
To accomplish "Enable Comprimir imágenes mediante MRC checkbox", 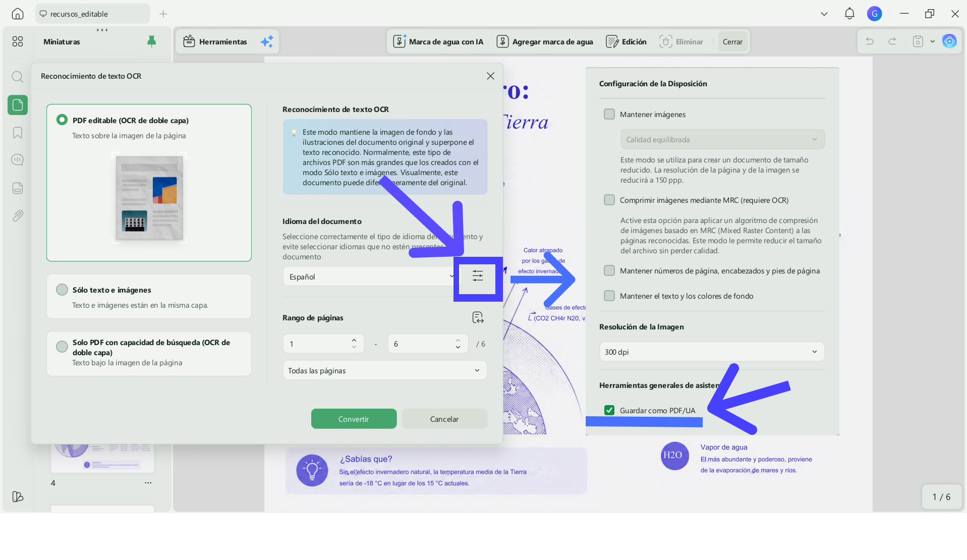I will 609,200.
